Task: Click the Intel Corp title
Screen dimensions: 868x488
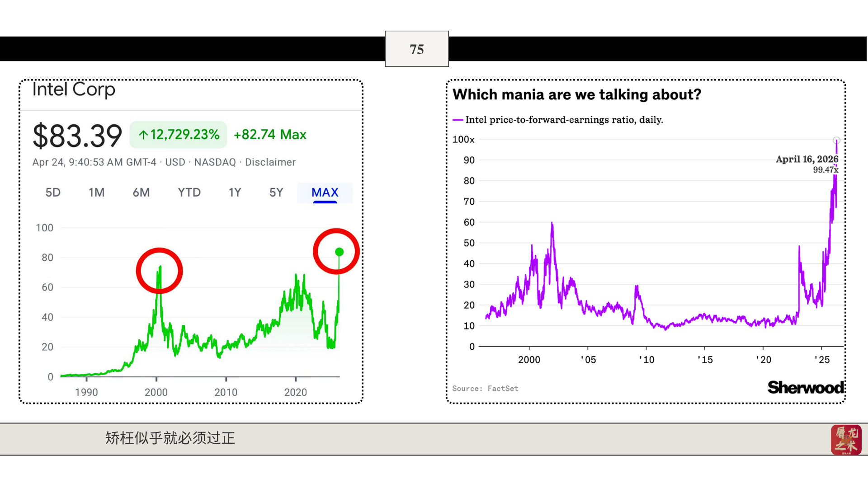Action: 74,89
